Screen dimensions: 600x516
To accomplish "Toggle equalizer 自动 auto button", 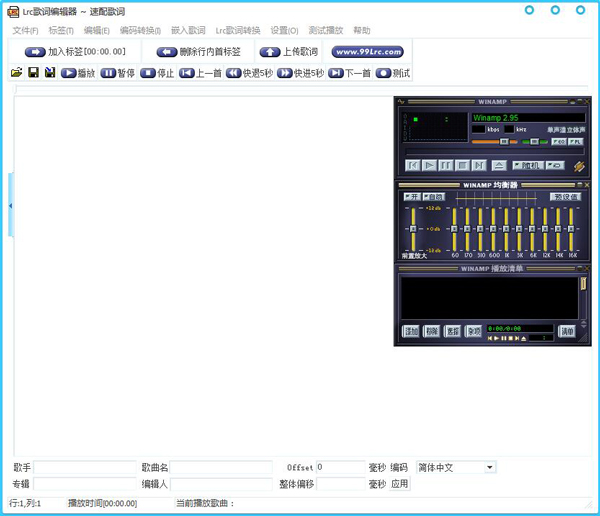I will click(x=434, y=197).
